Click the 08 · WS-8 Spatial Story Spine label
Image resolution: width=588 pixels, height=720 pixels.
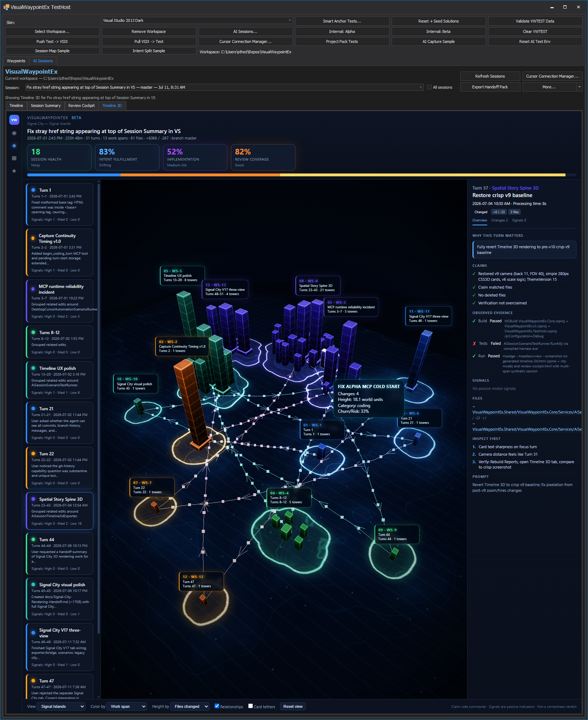(318, 285)
